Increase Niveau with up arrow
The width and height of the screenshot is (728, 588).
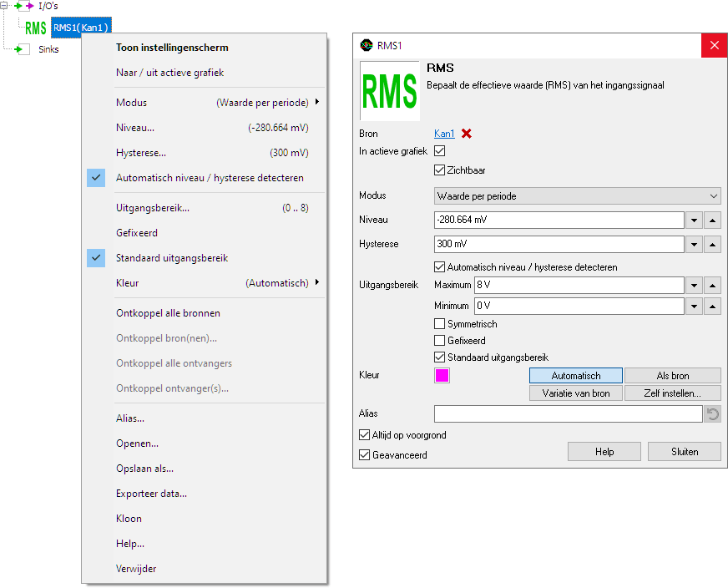point(712,220)
